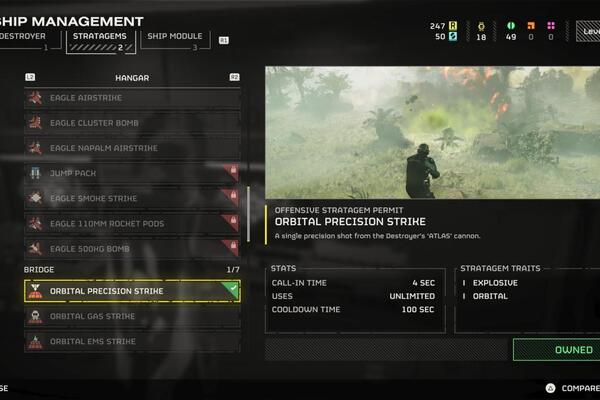Click the Eagle Cluster Bomb icon
Image resolution: width=600 pixels, height=400 pixels.
(x=35, y=123)
